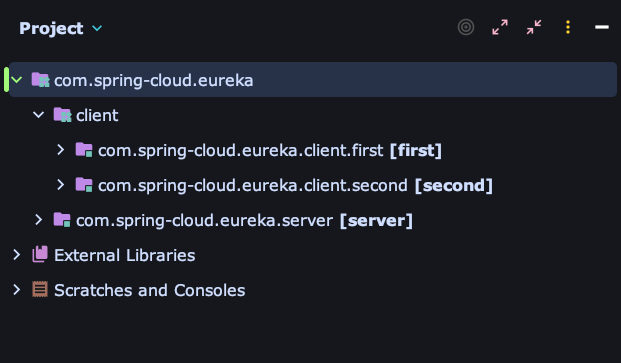Collapse the com.spring-cloud.eureka root node
Screen dimensions: 621x363
click(x=17, y=80)
